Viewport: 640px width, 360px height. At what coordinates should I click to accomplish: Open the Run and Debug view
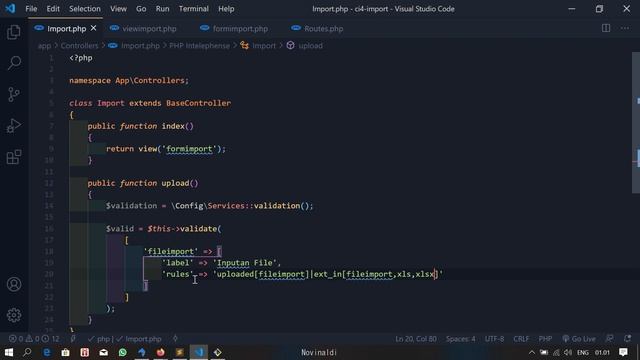[x=14, y=126]
